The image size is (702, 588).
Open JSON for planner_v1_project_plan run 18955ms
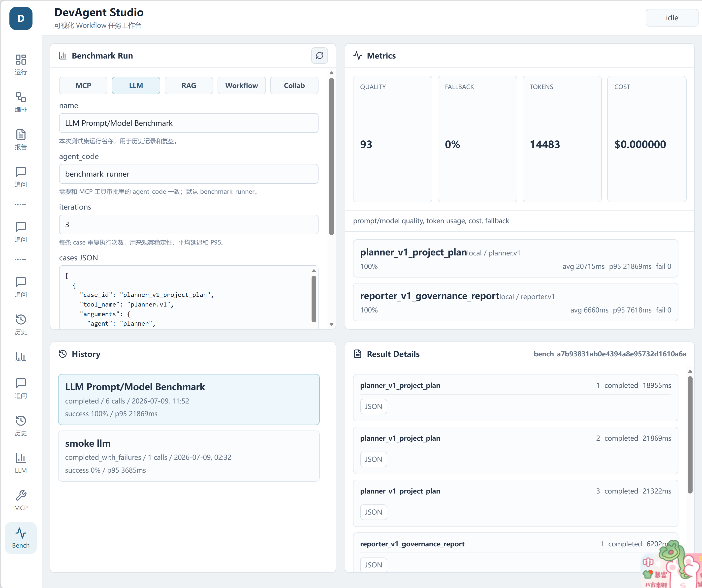(373, 406)
